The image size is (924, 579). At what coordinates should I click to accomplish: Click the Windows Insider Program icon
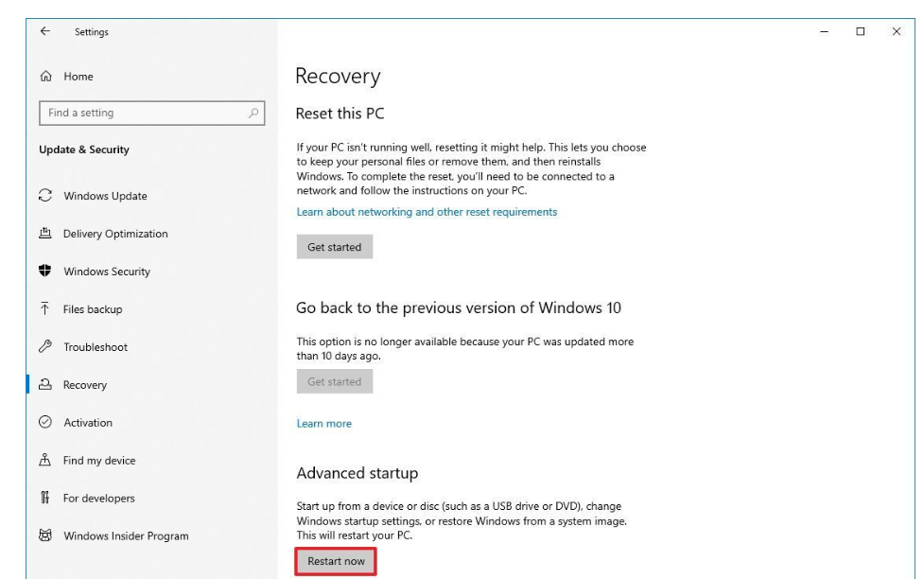click(x=44, y=536)
